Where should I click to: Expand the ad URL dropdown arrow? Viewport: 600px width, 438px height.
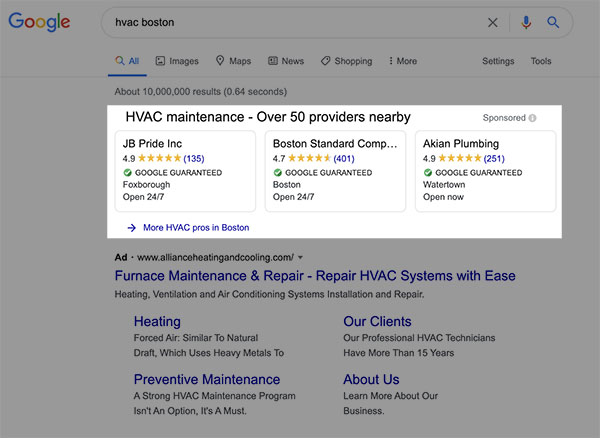pyautogui.click(x=300, y=257)
